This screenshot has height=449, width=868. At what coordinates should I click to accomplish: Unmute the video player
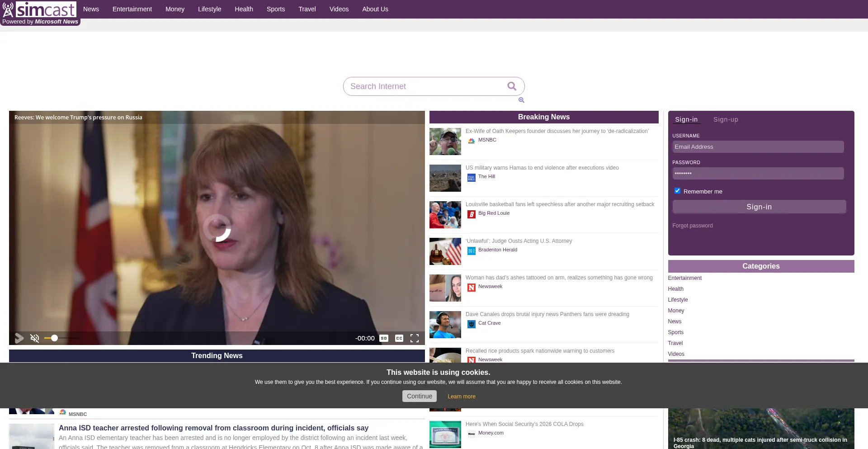(35, 338)
